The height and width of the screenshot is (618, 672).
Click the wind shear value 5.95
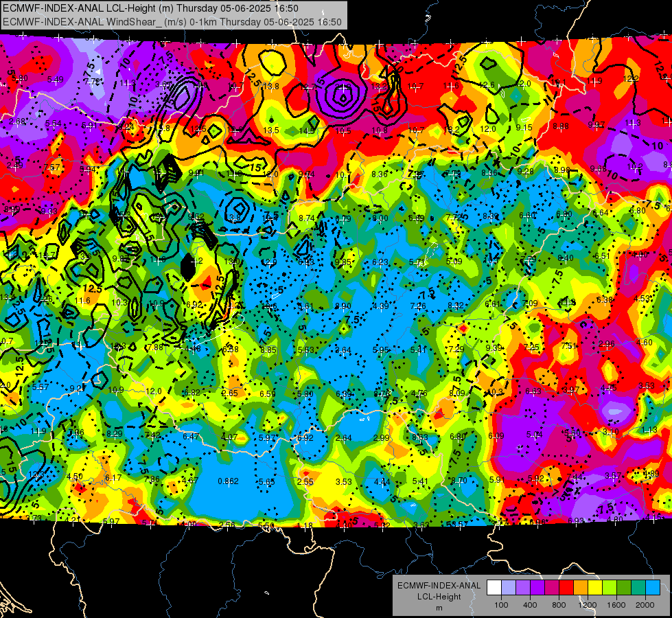(x=380, y=350)
